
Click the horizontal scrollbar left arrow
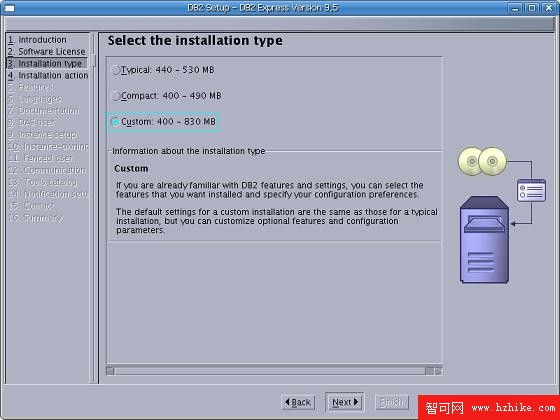[110, 371]
